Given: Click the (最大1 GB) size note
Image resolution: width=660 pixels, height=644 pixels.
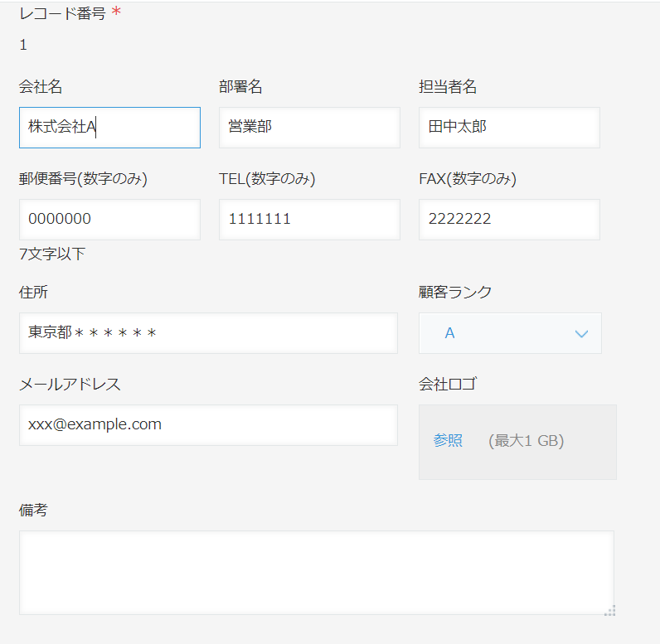Looking at the screenshot, I should click(x=527, y=441).
